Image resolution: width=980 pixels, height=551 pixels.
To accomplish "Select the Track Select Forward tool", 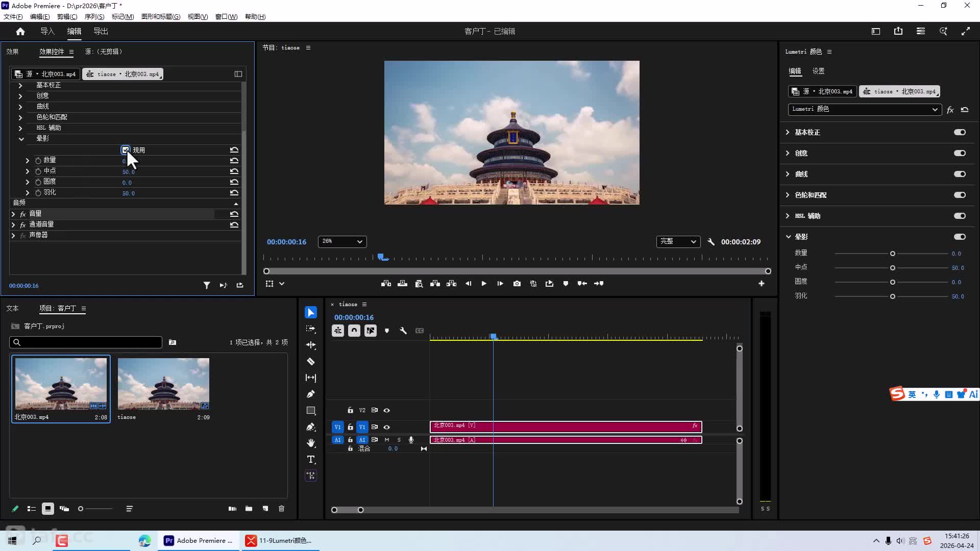I will point(311,329).
